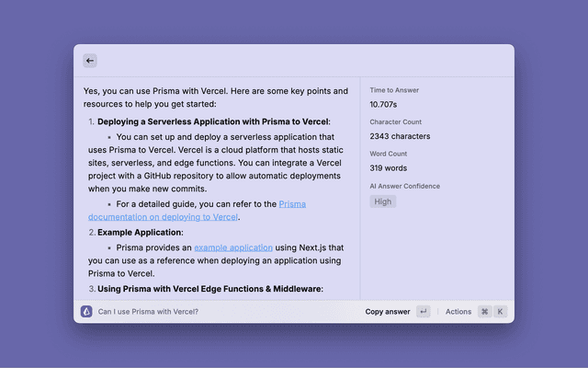Click the High confidence badge
Image resolution: width=588 pixels, height=368 pixels.
click(382, 201)
